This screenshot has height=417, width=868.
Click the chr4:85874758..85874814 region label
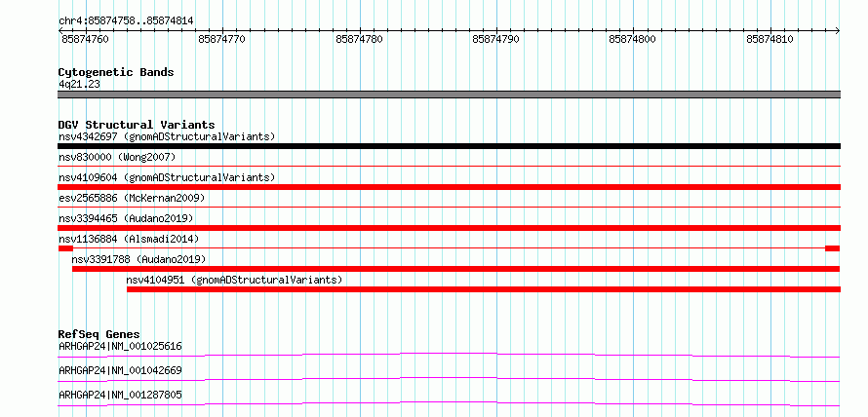coord(126,21)
